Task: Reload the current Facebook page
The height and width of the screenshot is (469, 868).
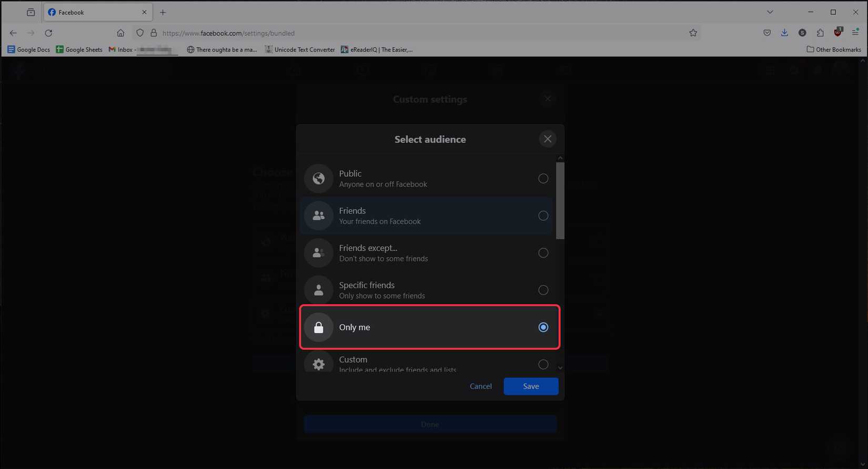Action: [48, 33]
